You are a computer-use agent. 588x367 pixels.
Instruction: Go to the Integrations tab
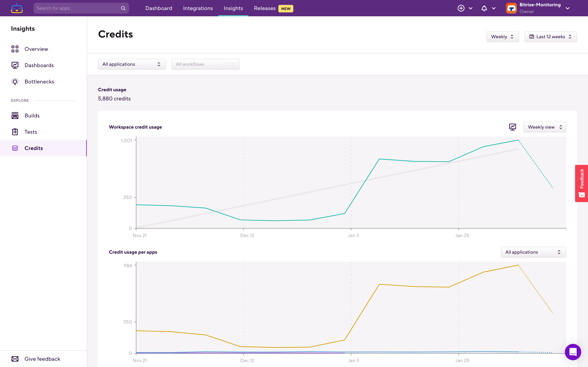click(x=198, y=8)
